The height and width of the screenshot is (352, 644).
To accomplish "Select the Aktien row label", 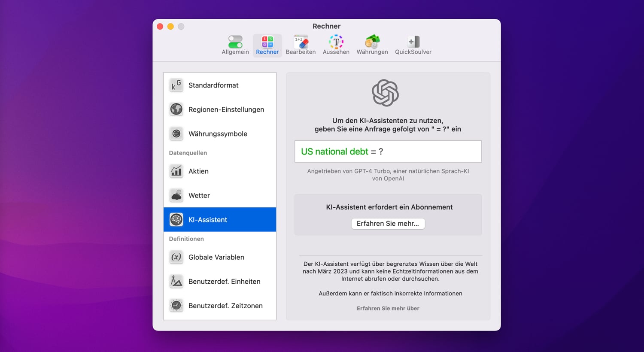I will [x=198, y=171].
